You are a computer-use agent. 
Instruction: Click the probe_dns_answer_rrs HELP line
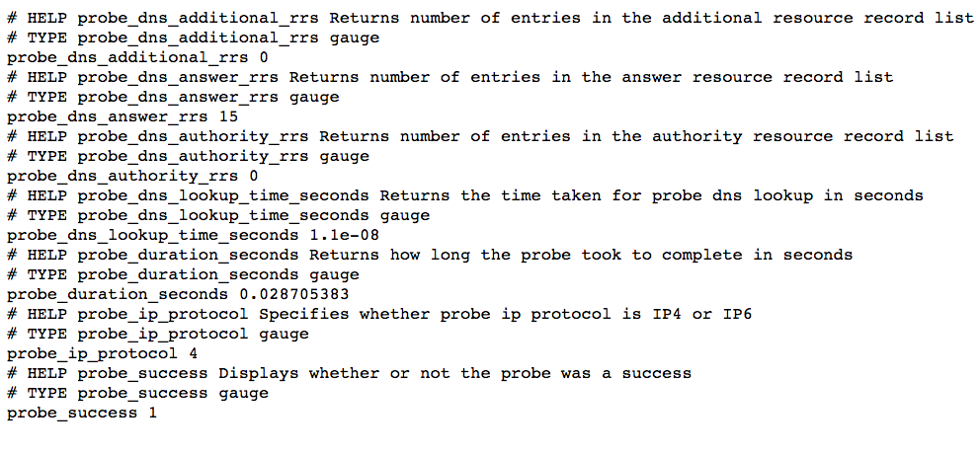coord(450,77)
